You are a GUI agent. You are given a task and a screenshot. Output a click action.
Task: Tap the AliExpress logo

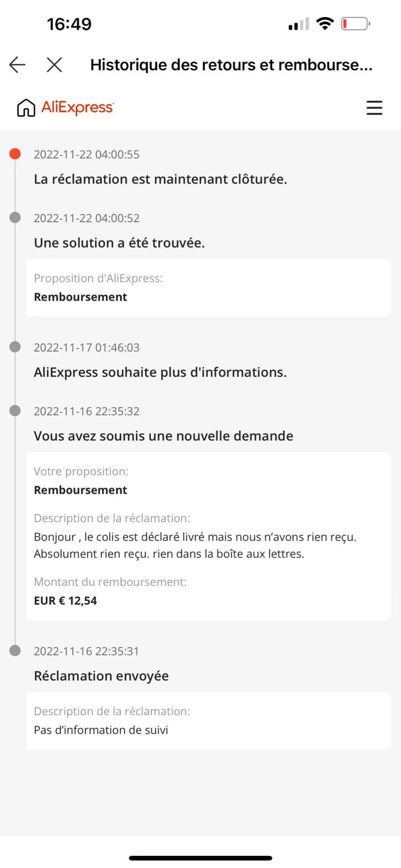78,107
